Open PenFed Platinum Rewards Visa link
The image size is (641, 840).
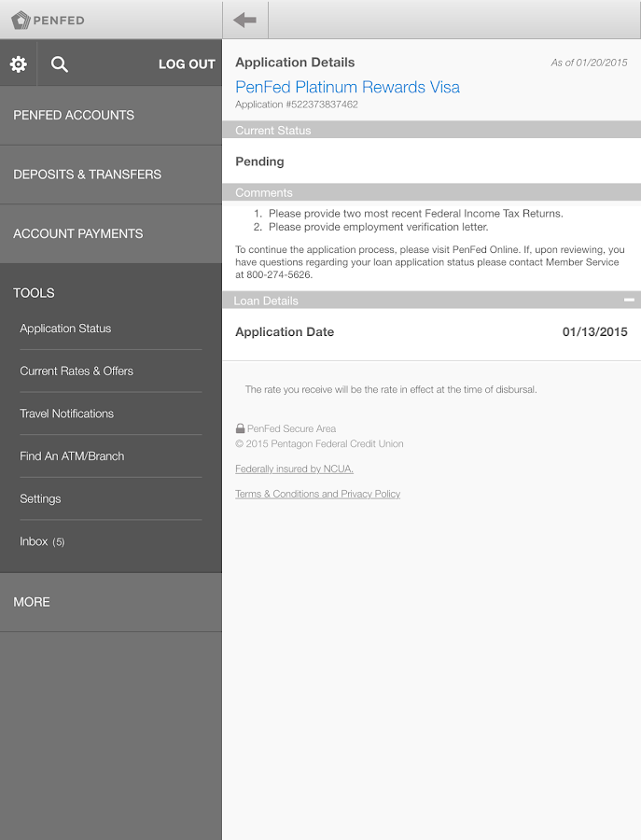tap(347, 87)
